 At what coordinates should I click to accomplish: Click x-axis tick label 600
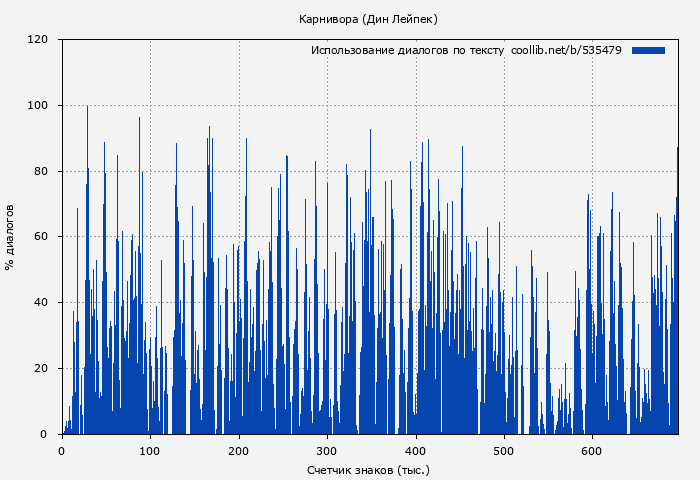592,450
